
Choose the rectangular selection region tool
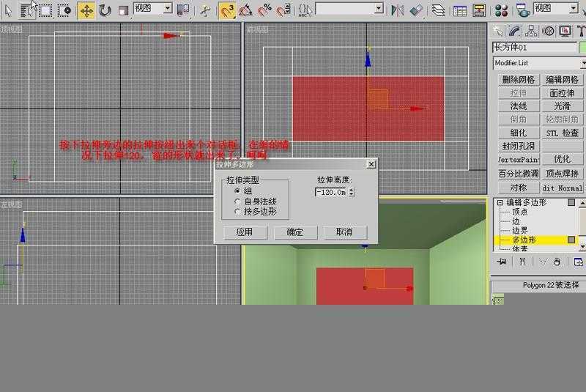pyautogui.click(x=45, y=10)
